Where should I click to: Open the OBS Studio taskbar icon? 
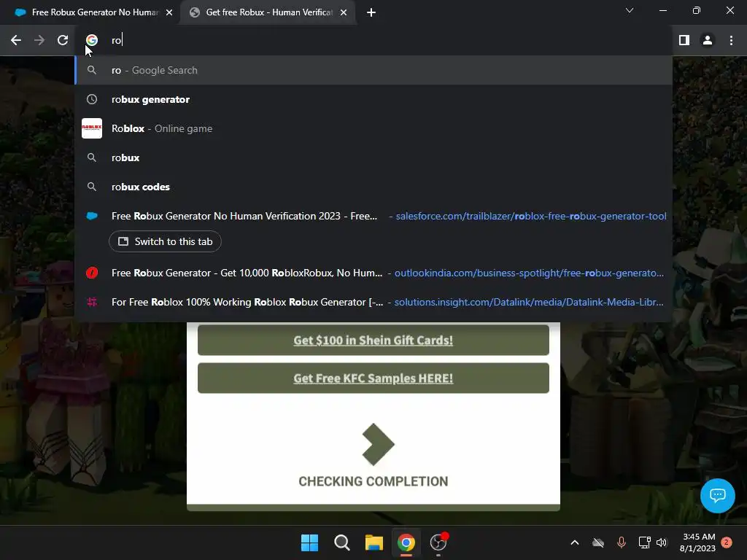[x=438, y=542]
